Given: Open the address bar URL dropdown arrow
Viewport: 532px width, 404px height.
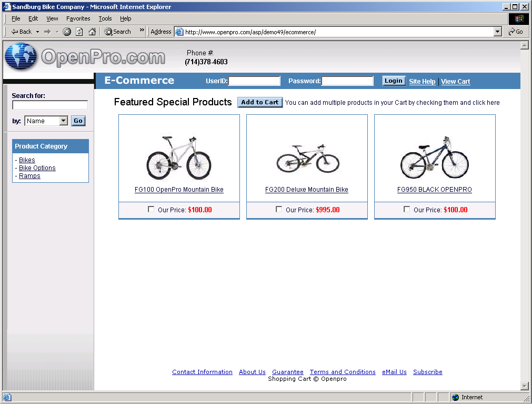Looking at the screenshot, I should pos(498,32).
